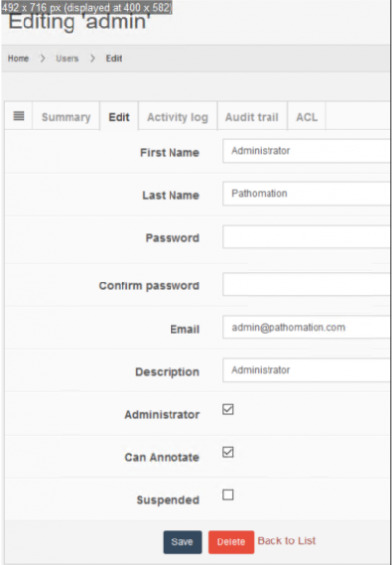The image size is (392, 565).
Task: Open the Audit trail tab
Action: tap(252, 117)
